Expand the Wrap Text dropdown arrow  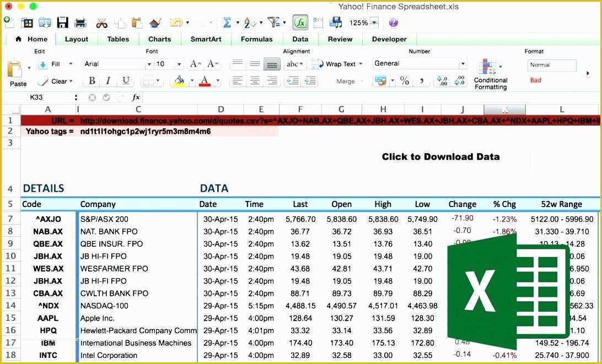[361, 64]
